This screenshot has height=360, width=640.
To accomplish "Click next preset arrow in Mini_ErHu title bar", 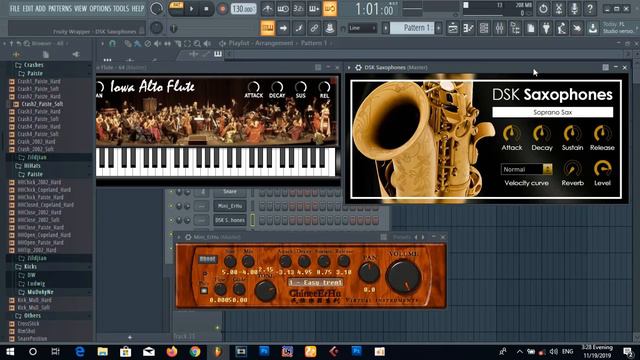I will [x=423, y=237].
